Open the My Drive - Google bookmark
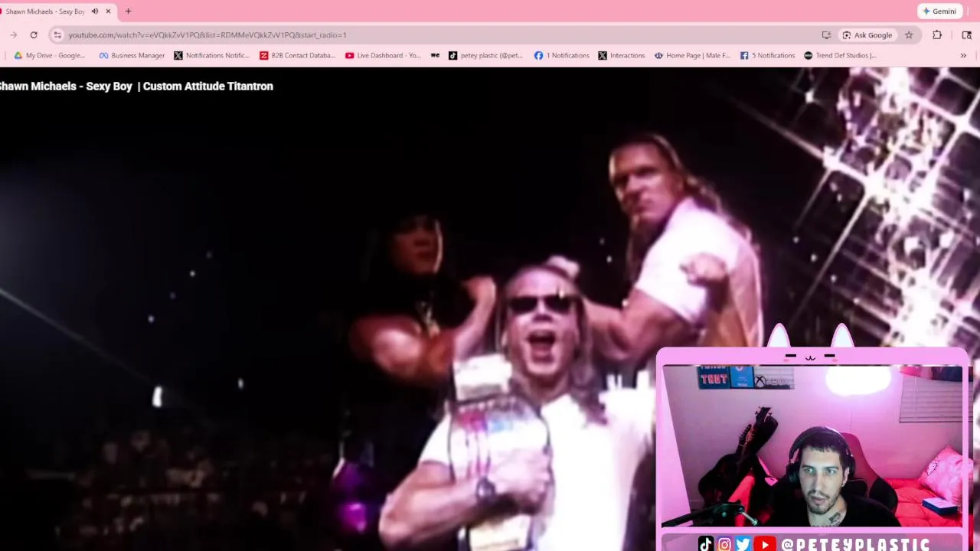Viewport: 980px width, 551px height. (50, 56)
